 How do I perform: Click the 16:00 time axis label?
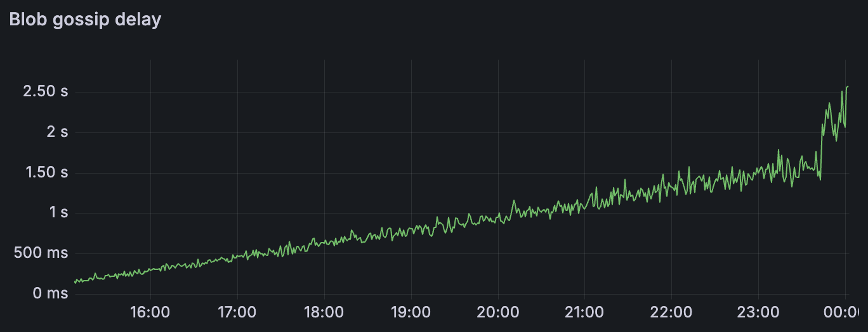150,312
